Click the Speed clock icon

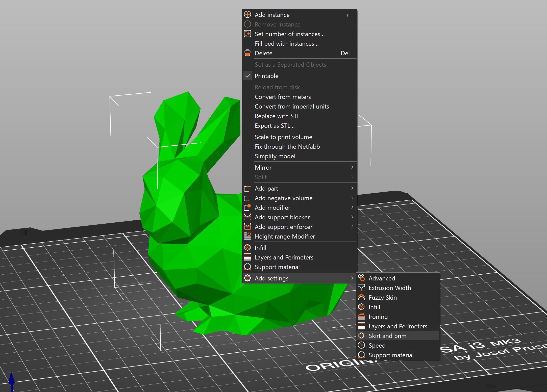pos(361,345)
